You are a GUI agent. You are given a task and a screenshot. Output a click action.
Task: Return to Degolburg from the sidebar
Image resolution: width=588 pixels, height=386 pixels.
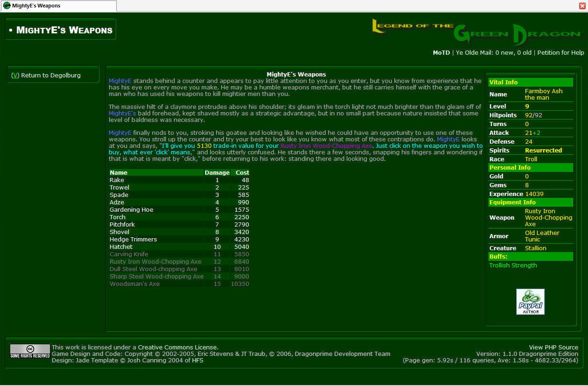(x=46, y=75)
